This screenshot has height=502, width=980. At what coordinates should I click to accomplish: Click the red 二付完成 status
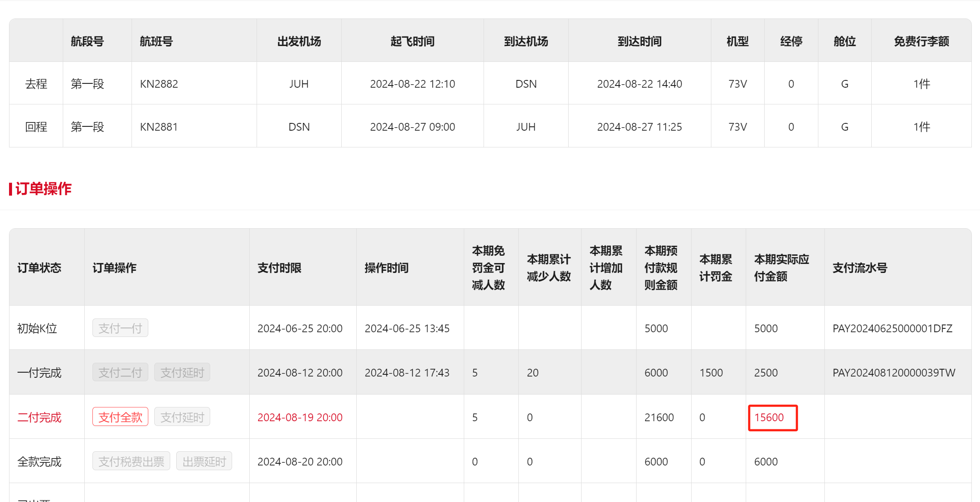coord(39,417)
